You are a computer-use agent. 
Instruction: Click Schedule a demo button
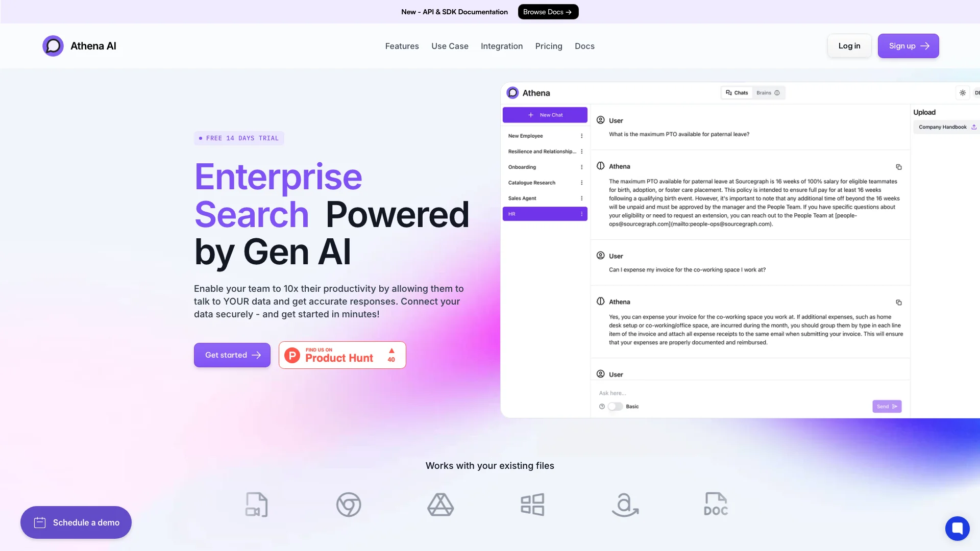pos(76,522)
